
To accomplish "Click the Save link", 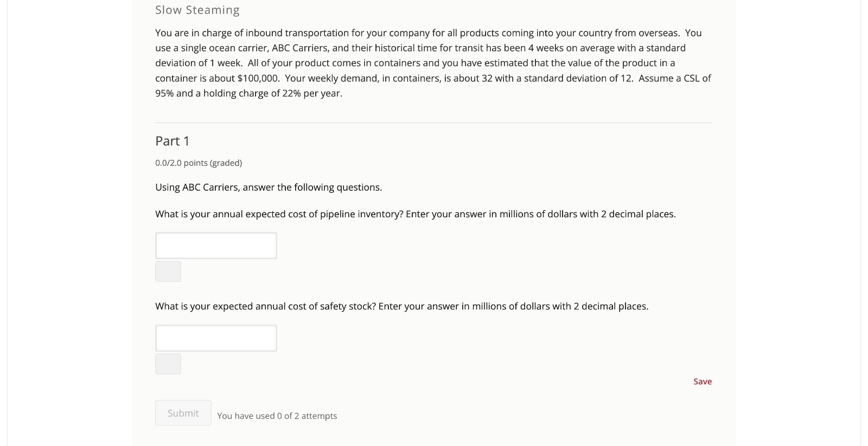I will click(703, 381).
